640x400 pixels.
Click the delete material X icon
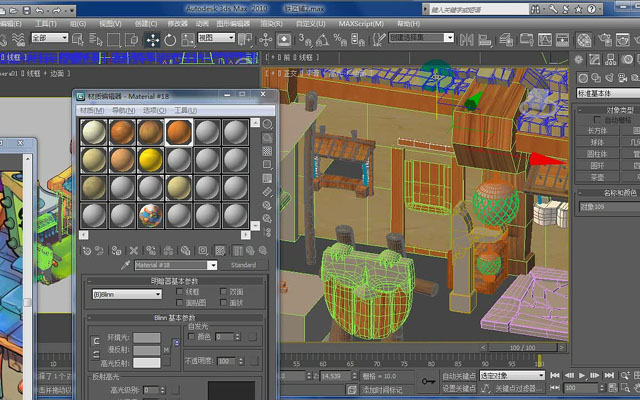click(x=133, y=251)
